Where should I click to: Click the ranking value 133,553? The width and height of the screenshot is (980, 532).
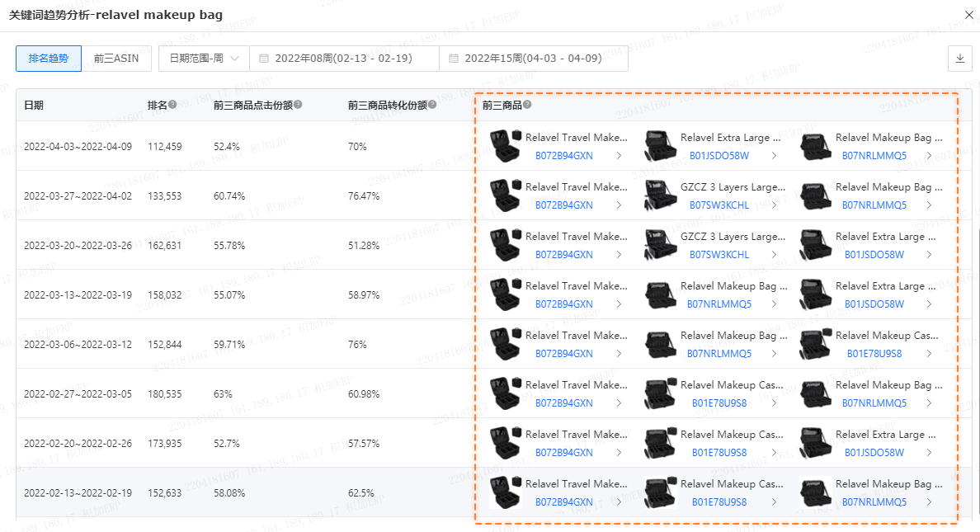coord(165,195)
